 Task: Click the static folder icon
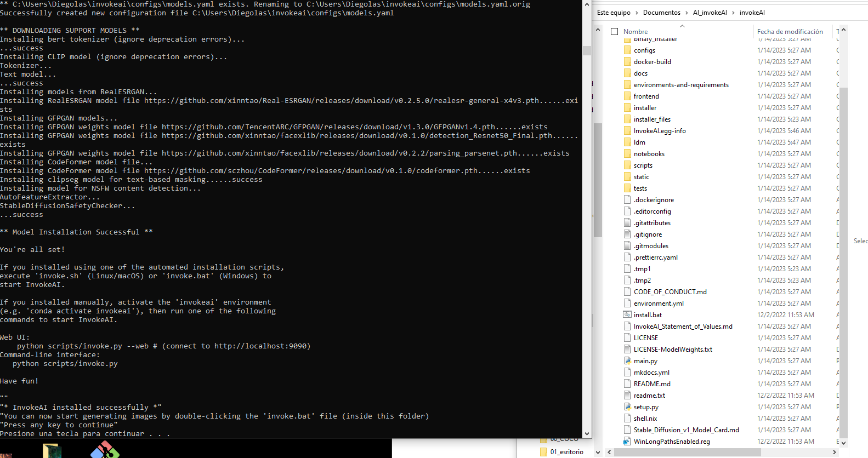(627, 177)
